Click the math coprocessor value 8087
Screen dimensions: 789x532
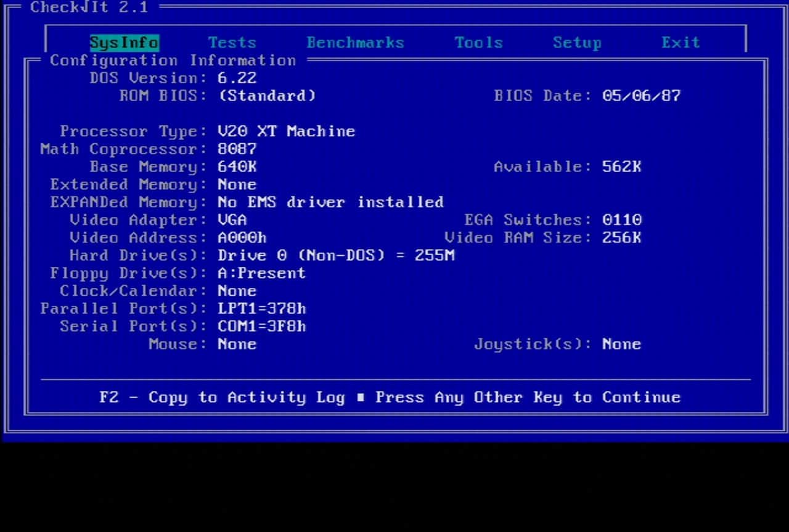click(x=237, y=149)
